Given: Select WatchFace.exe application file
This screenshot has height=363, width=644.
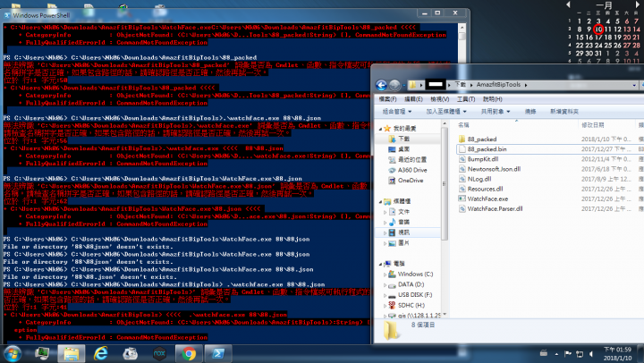Looking at the screenshot, I should [x=487, y=198].
